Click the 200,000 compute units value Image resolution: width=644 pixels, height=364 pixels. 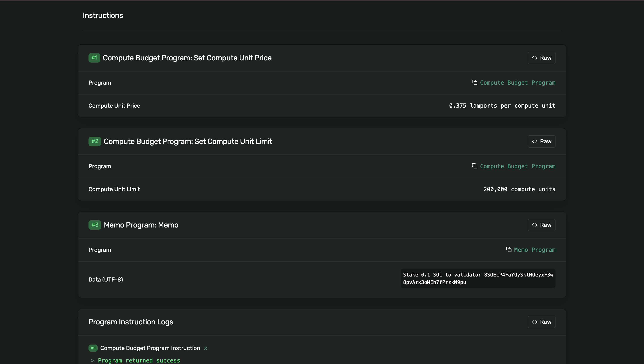click(x=519, y=189)
